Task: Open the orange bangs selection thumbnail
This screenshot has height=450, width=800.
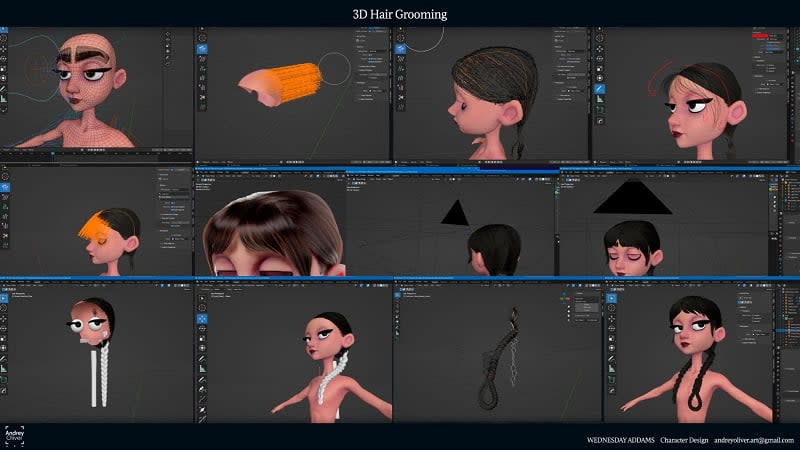Action: tap(96, 220)
